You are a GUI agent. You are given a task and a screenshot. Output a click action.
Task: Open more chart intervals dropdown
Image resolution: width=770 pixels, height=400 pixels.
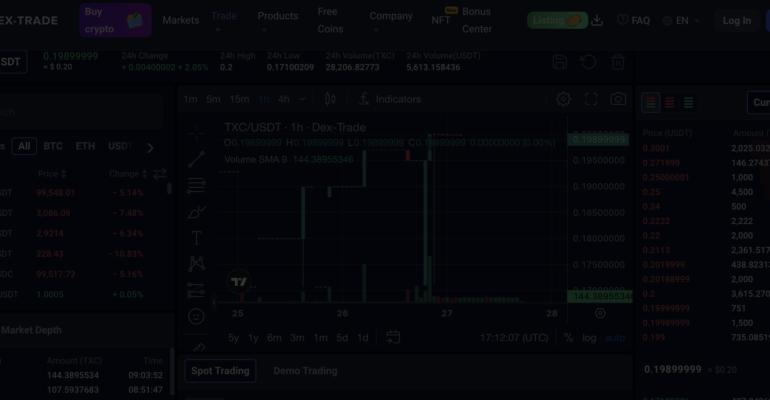[302, 99]
